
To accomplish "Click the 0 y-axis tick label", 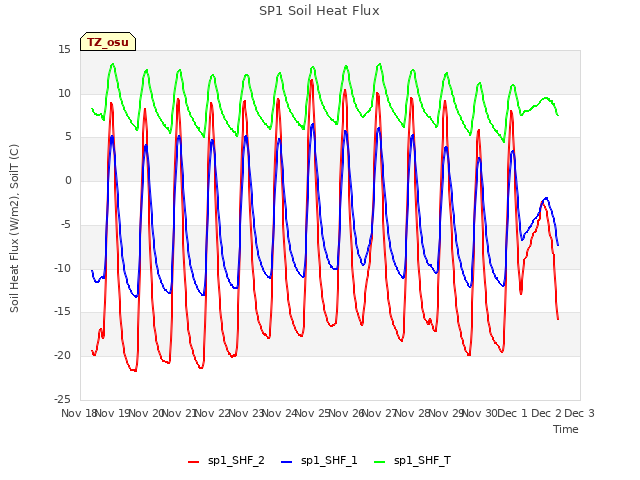I will [68, 181].
